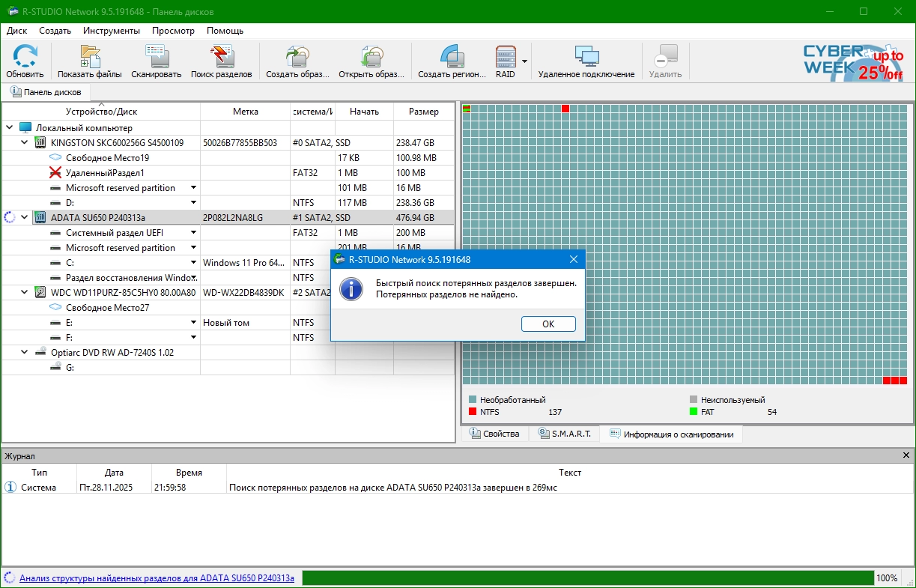Click the Свободное Место27 partition icon

(x=55, y=307)
